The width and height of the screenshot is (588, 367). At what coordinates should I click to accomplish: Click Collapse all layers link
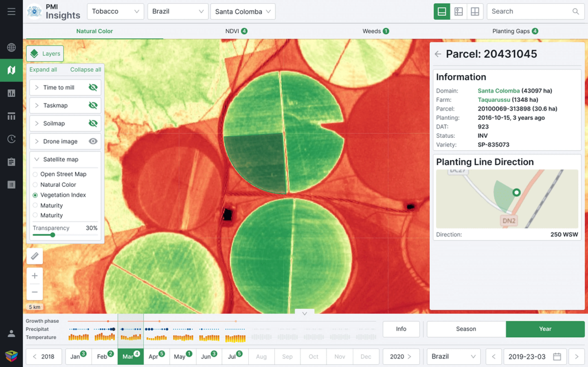tap(86, 69)
